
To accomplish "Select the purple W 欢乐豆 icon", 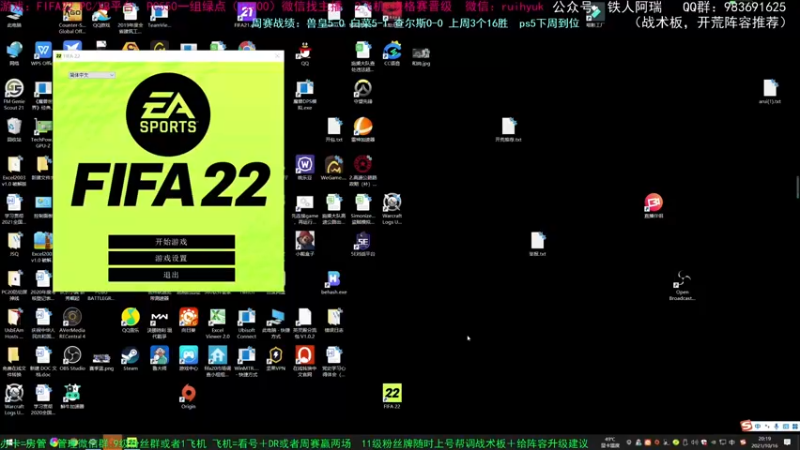I will point(305,166).
